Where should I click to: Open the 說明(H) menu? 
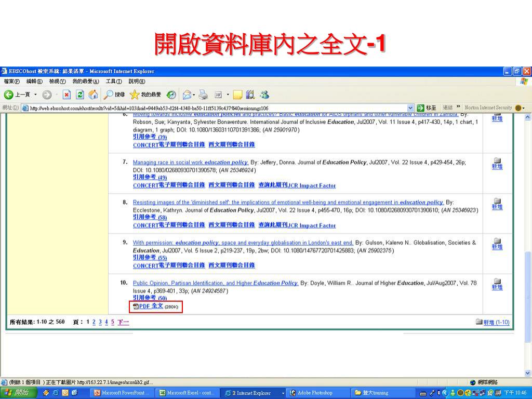point(137,82)
